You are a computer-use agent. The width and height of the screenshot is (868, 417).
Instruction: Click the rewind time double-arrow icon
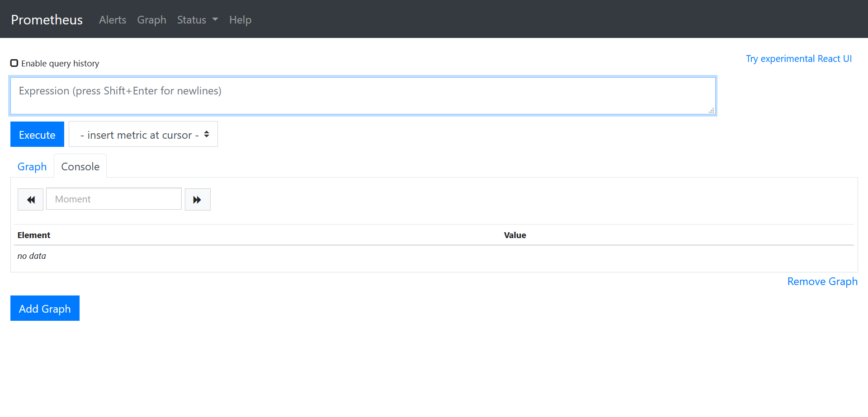(x=31, y=200)
